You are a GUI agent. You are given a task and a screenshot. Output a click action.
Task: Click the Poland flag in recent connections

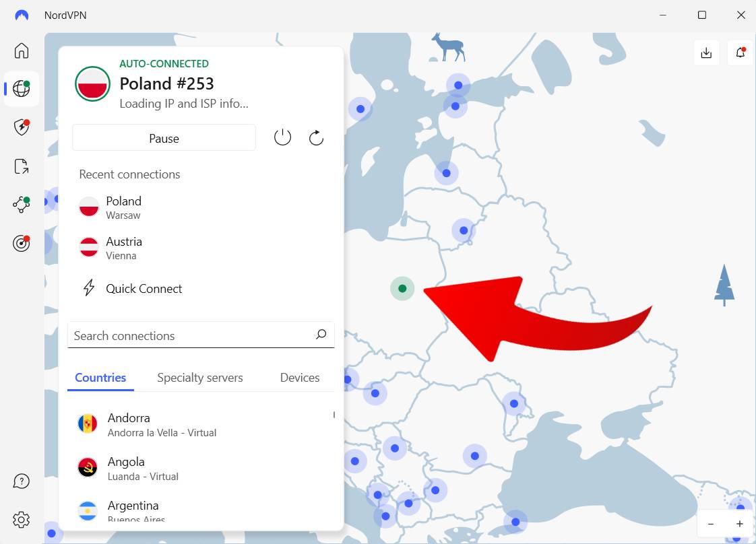[89, 207]
